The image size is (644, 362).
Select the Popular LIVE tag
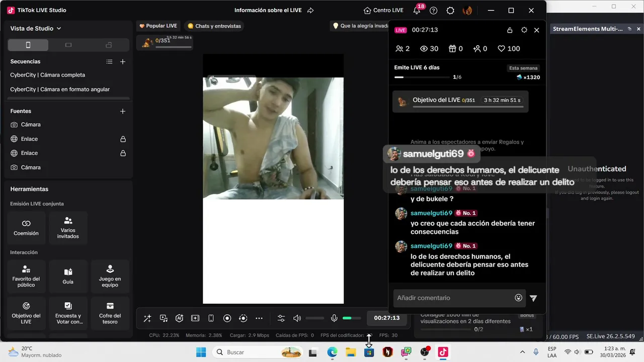pyautogui.click(x=158, y=26)
